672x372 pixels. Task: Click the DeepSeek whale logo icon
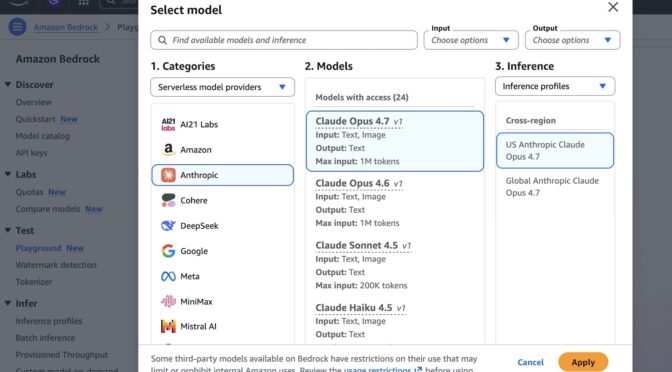[x=168, y=225]
